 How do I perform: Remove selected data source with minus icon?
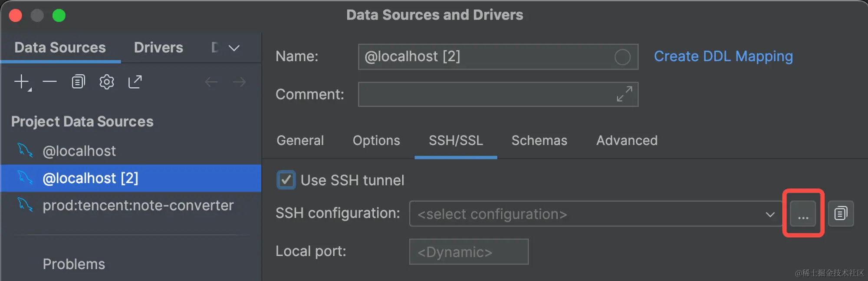tap(50, 82)
